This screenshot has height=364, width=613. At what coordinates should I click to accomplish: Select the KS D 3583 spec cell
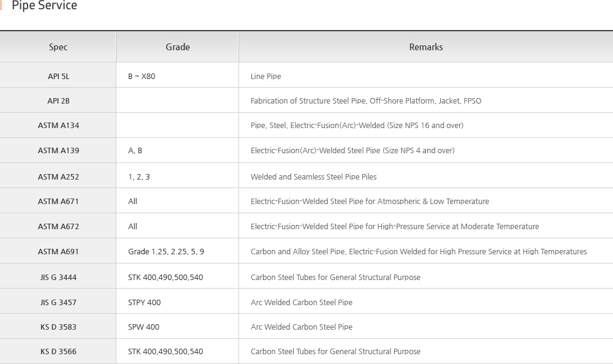tap(58, 327)
